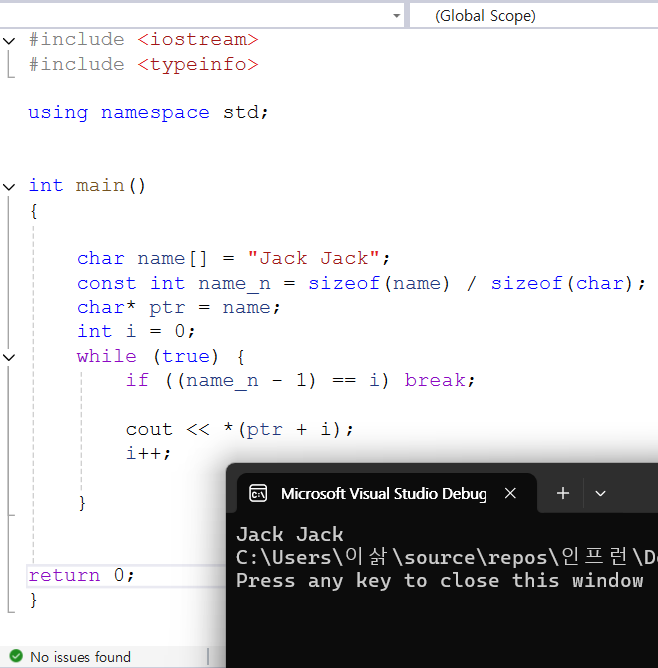Click the #include <typeinfo> line
This screenshot has width=658, height=668.
[144, 64]
